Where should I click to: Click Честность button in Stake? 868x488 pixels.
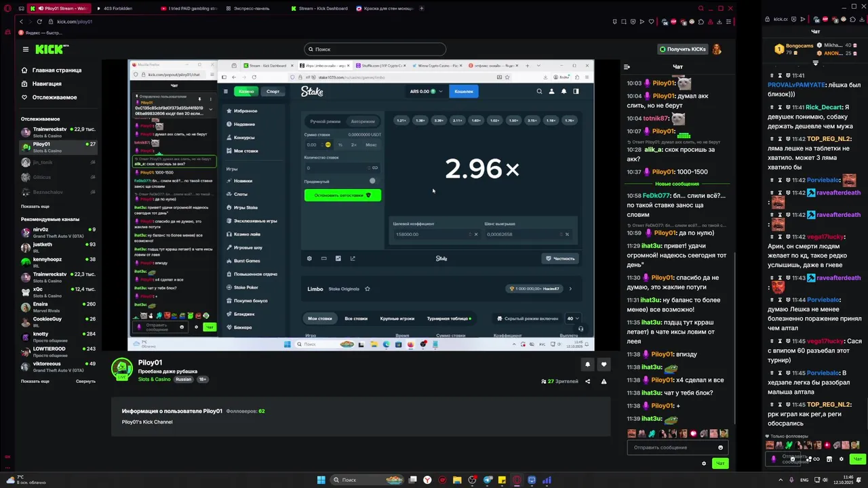[560, 258]
